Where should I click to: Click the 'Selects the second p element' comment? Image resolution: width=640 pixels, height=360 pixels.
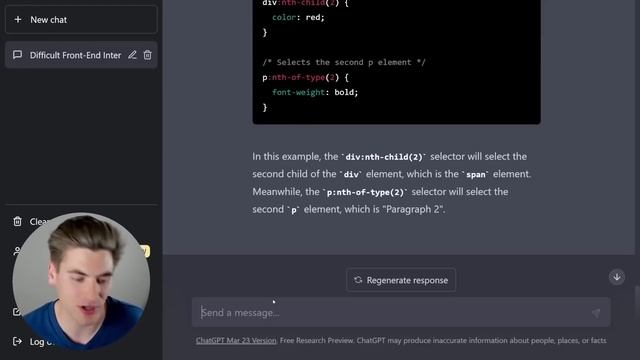(x=344, y=62)
